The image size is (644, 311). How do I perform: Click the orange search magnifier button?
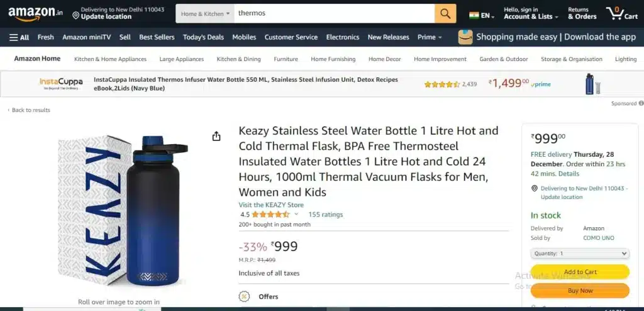click(x=445, y=14)
